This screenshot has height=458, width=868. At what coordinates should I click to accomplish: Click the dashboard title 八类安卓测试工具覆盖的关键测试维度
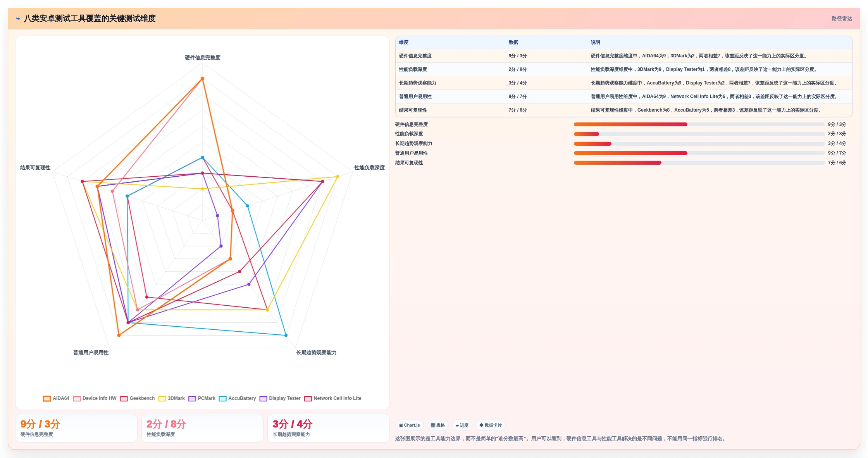pos(90,19)
